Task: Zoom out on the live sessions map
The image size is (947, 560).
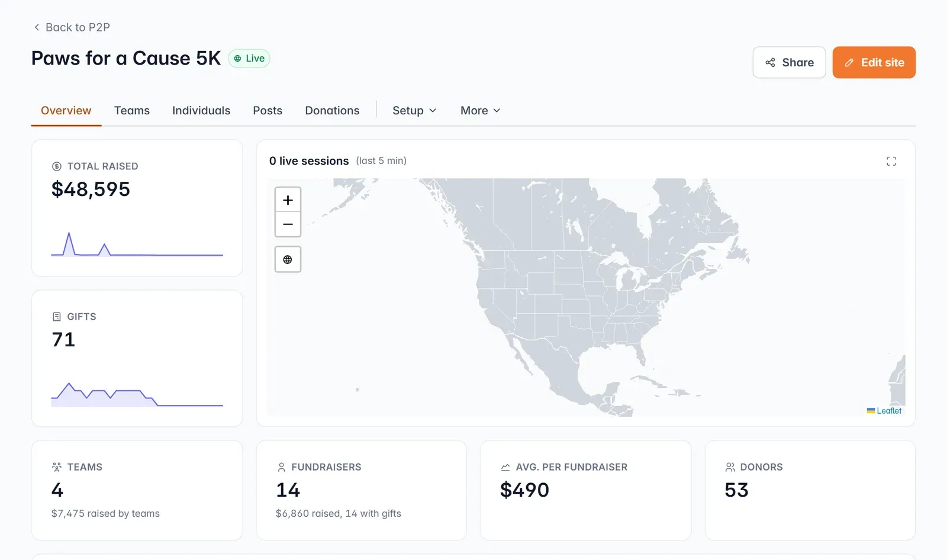Action: coord(288,224)
